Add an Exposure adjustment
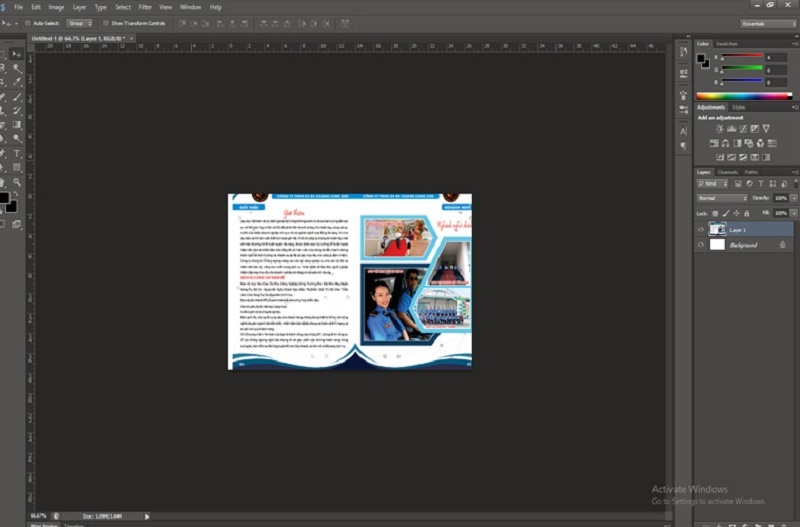The image size is (800, 527). 755,129
